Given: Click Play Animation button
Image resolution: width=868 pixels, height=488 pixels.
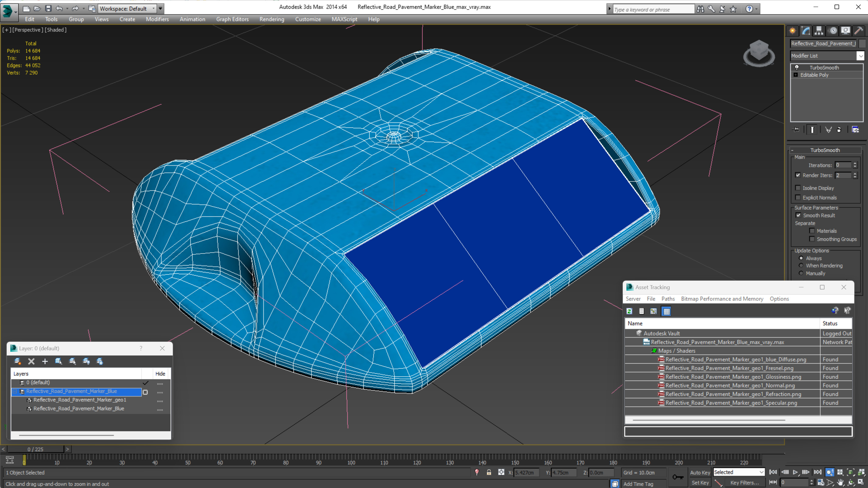Looking at the screenshot, I should pyautogui.click(x=796, y=472).
